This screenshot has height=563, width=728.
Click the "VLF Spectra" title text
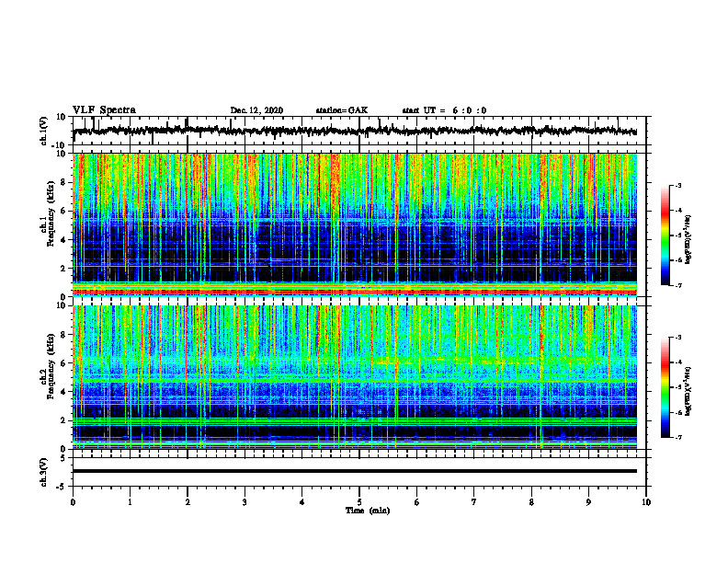104,110
